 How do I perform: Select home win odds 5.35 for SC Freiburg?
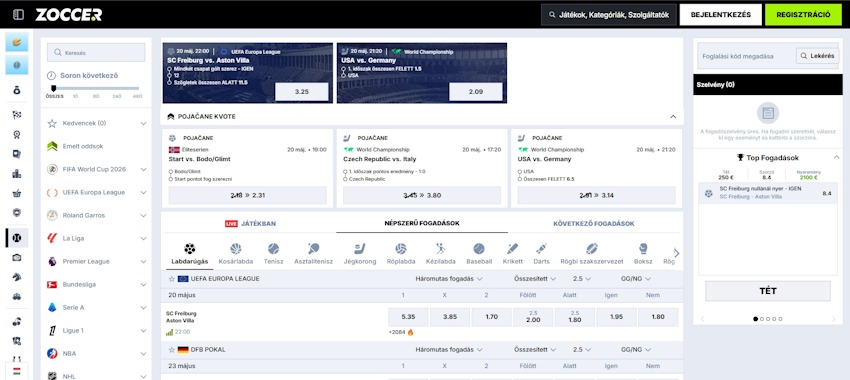point(408,317)
